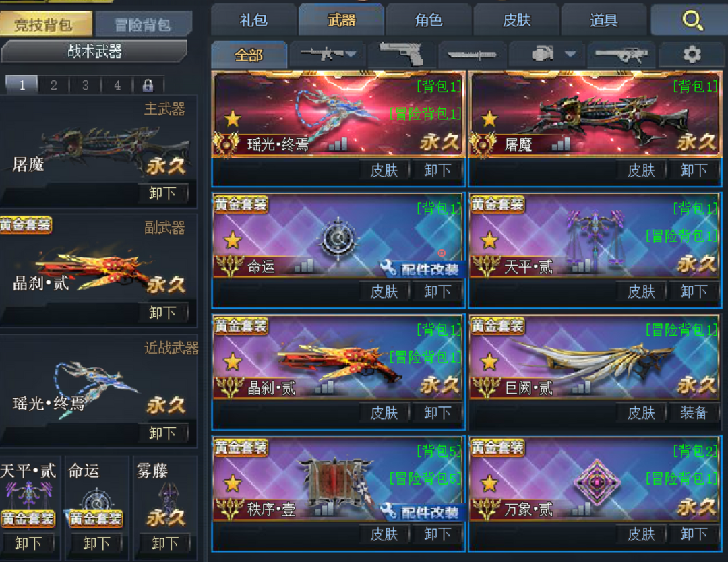Unequip 雾藤 using its 卸下 button
728x562 pixels.
[164, 542]
